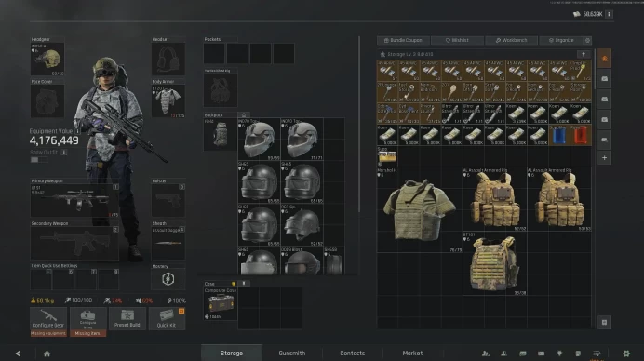Click the Organize storage button

coord(561,40)
